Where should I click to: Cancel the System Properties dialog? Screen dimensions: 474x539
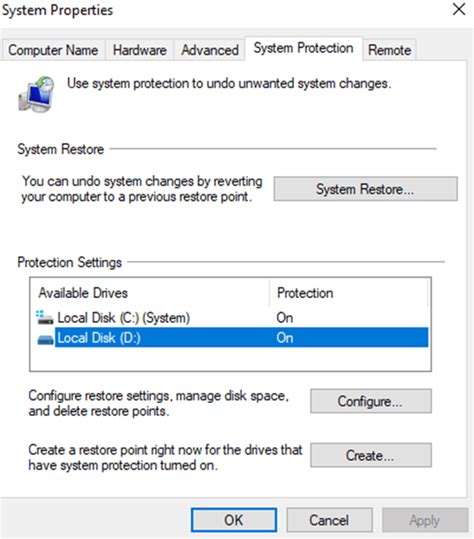(329, 520)
